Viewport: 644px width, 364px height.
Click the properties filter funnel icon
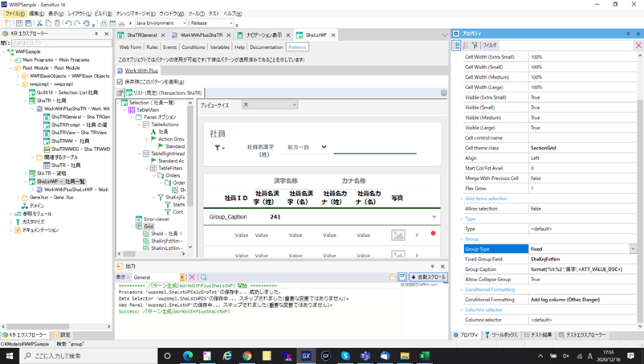475,45
